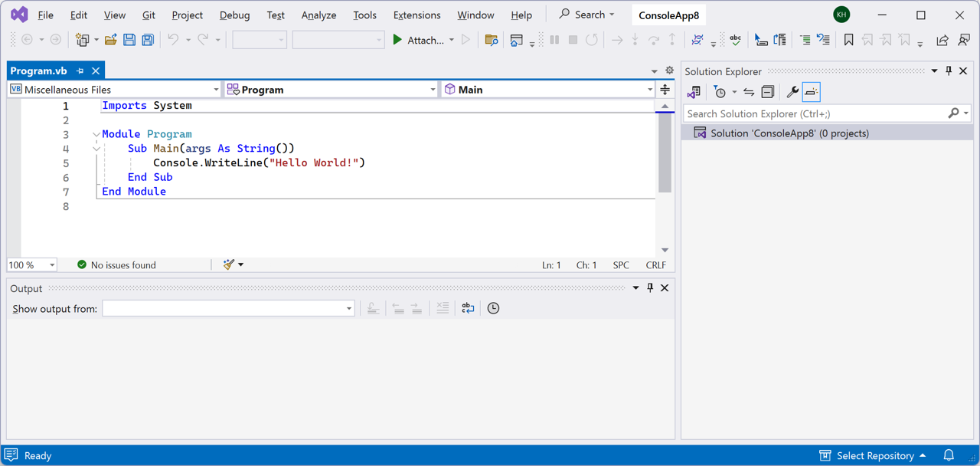This screenshot has height=466, width=980.
Task: Select Solution 'ConsoleApp8' node
Action: tap(827, 133)
